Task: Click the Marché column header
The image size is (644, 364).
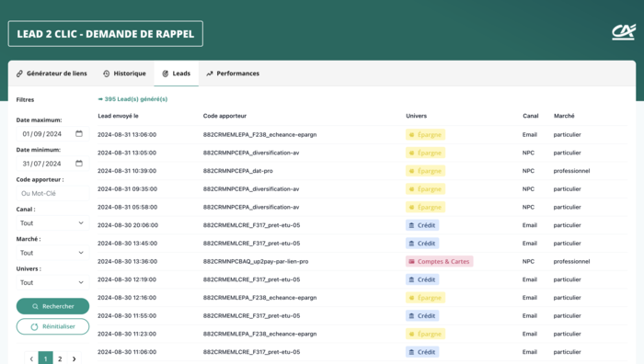Action: pos(564,116)
